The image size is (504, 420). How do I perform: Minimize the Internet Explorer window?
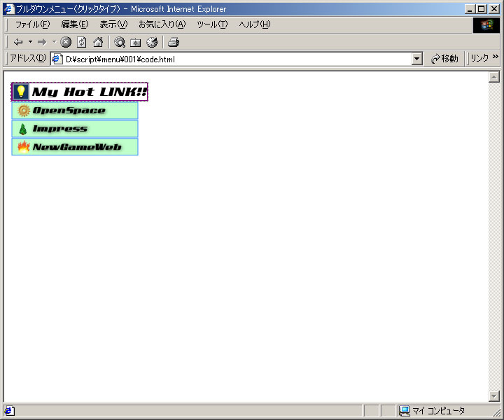coord(470,9)
